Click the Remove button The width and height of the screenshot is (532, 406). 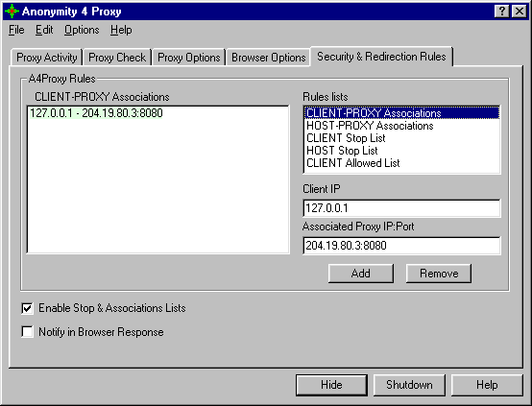439,274
